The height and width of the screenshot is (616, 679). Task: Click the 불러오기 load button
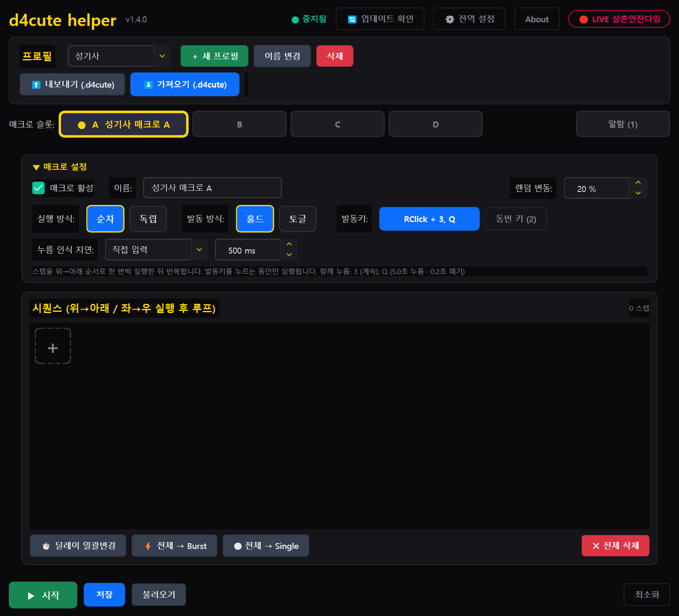159,595
